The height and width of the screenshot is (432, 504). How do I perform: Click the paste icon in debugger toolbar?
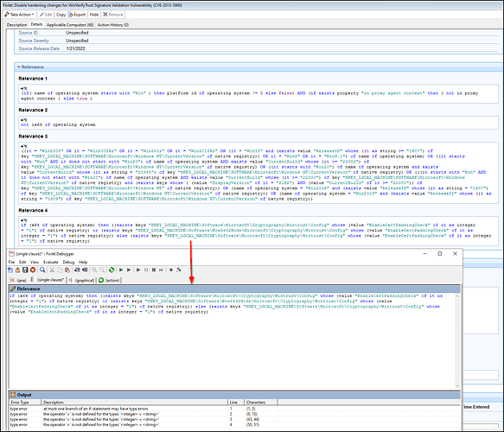point(67,270)
